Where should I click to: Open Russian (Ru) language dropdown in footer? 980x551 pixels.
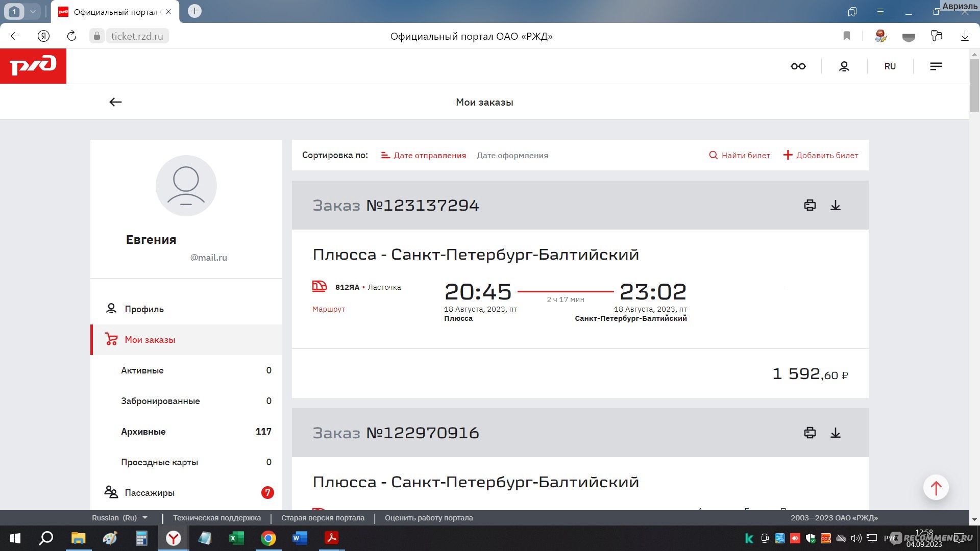(x=120, y=518)
